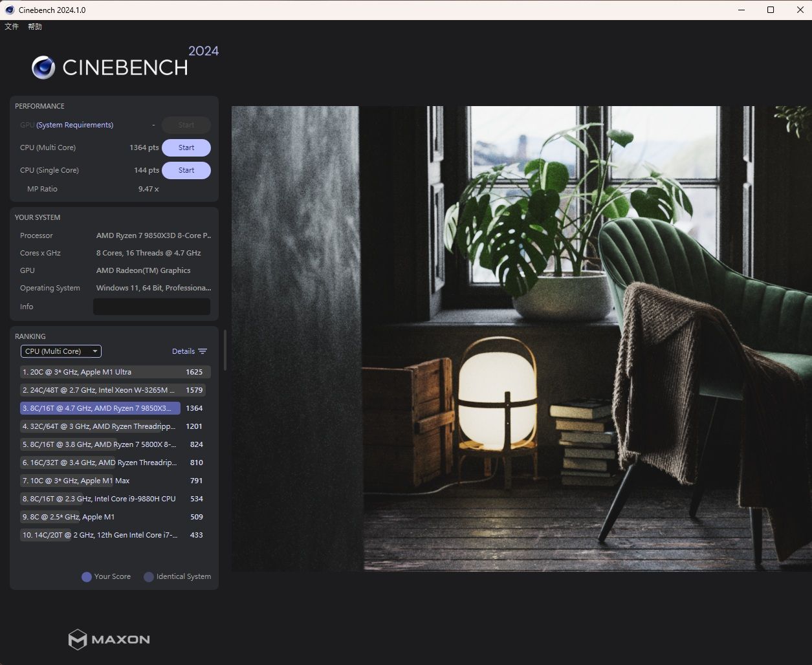Click the ranking list scrollbar
Screen dimensions: 812x665
225,350
